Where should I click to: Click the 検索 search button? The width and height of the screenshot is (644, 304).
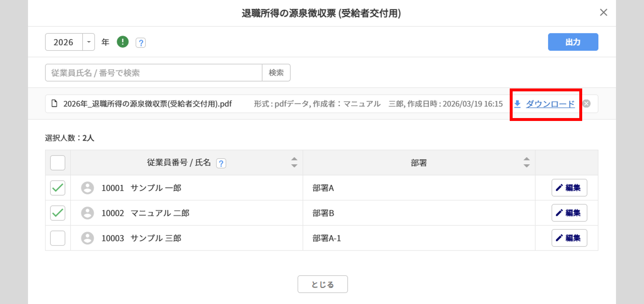[276, 73]
